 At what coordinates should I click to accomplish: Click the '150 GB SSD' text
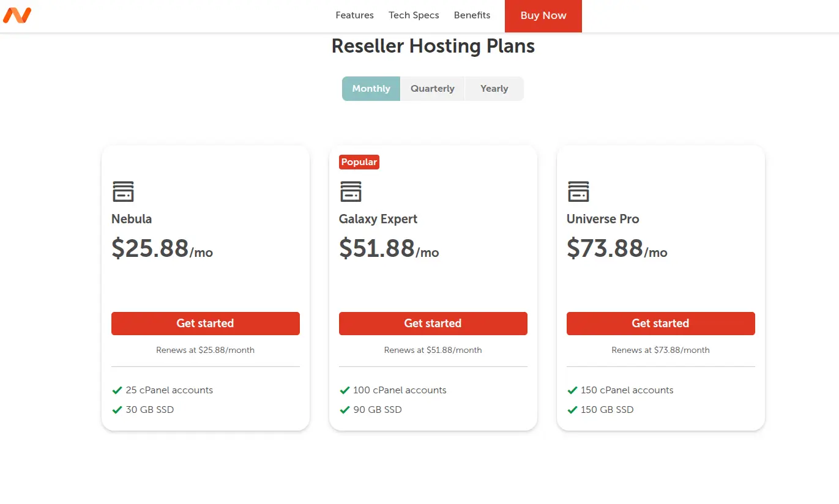point(607,410)
